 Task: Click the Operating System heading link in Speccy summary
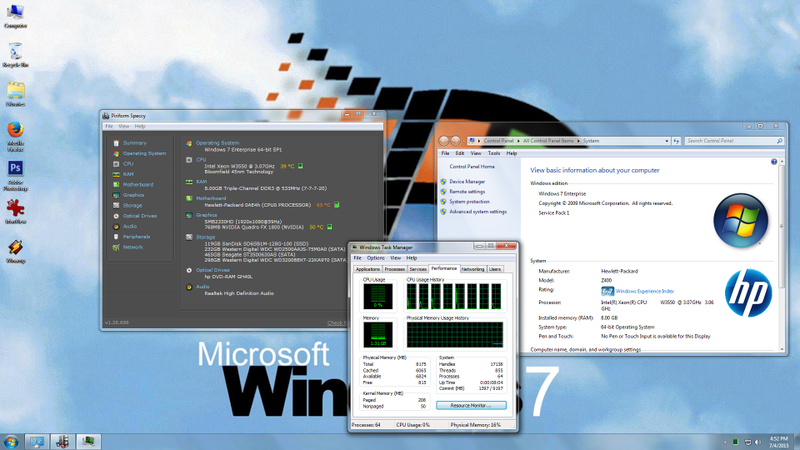[x=217, y=143]
